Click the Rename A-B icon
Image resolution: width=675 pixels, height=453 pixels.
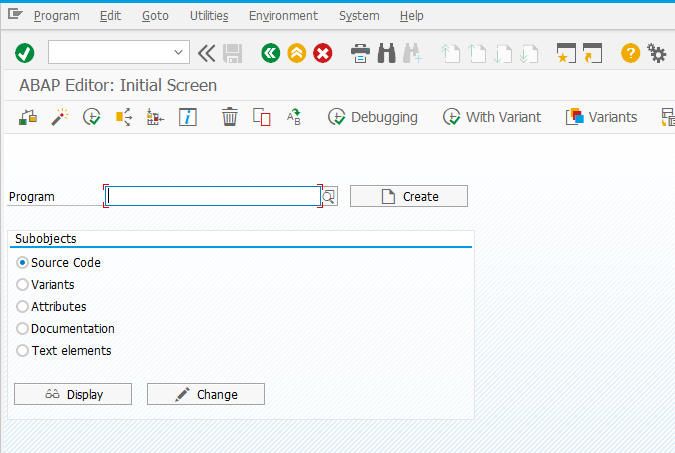pos(294,117)
